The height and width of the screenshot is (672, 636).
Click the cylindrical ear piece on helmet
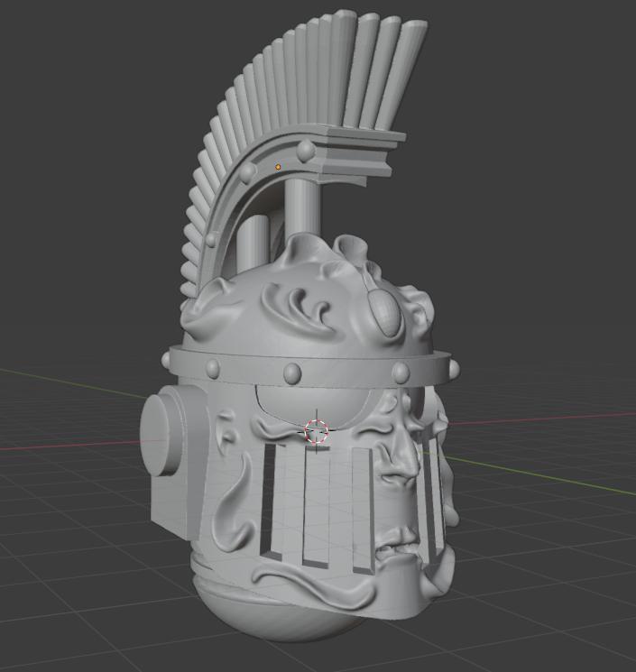(x=161, y=435)
